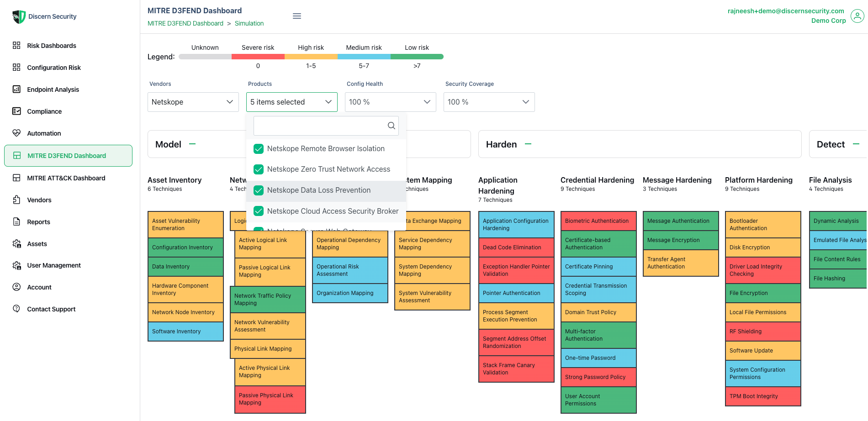Open the user profile avatar icon

[x=857, y=16]
